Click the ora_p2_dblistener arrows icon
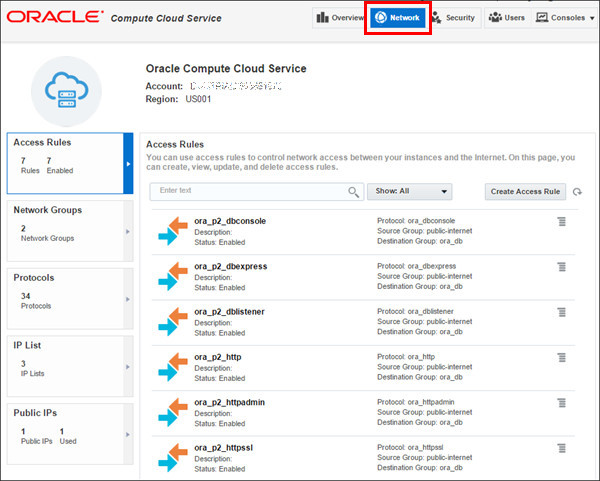The image size is (600, 481). click(173, 322)
